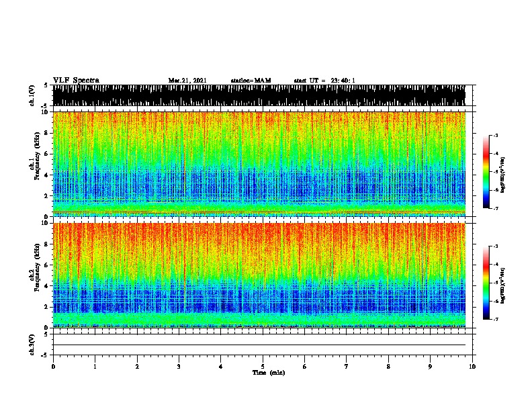532x411 pixels.
Task: Click the ch.2 colorbar "log(PSD)" units label
Action: point(502,285)
